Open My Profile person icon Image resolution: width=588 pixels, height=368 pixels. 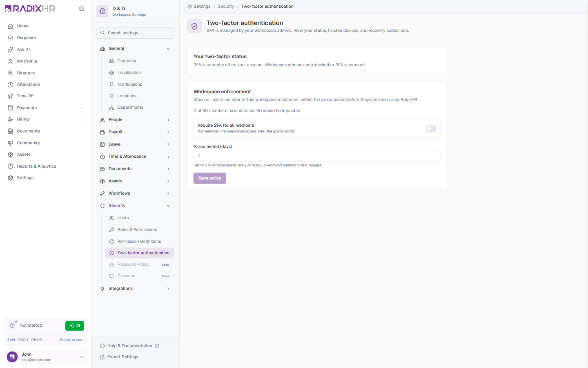[11, 61]
